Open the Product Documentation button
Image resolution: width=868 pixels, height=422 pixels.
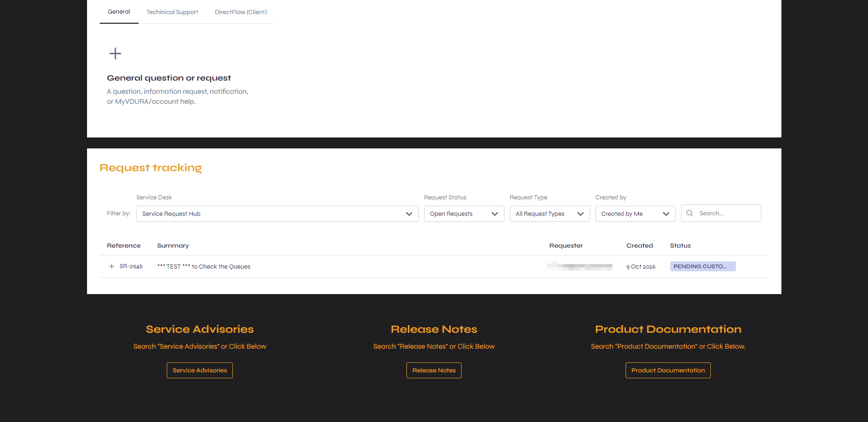668,370
